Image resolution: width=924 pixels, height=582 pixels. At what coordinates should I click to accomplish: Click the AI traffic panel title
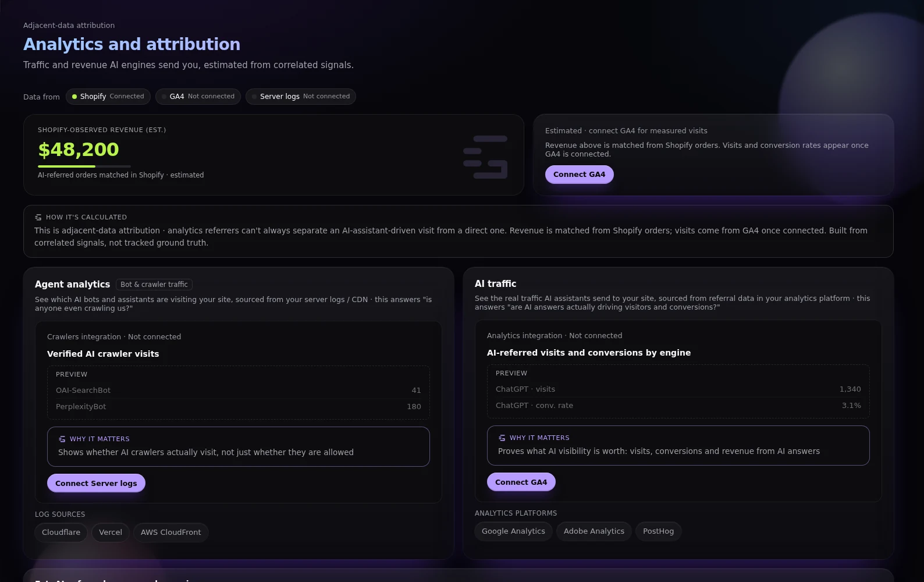pyautogui.click(x=495, y=284)
